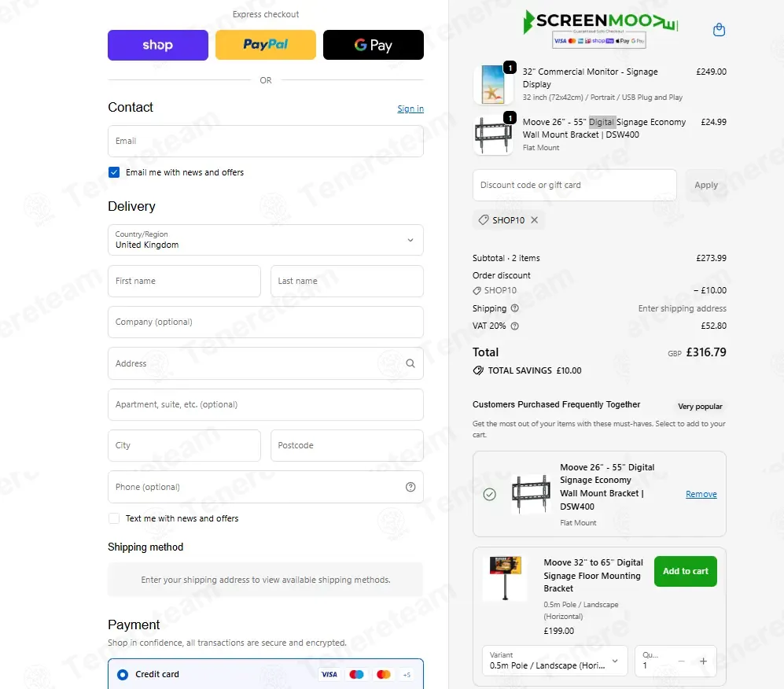The image size is (784, 689).
Task: Choose PayPal express checkout
Action: [266, 45]
